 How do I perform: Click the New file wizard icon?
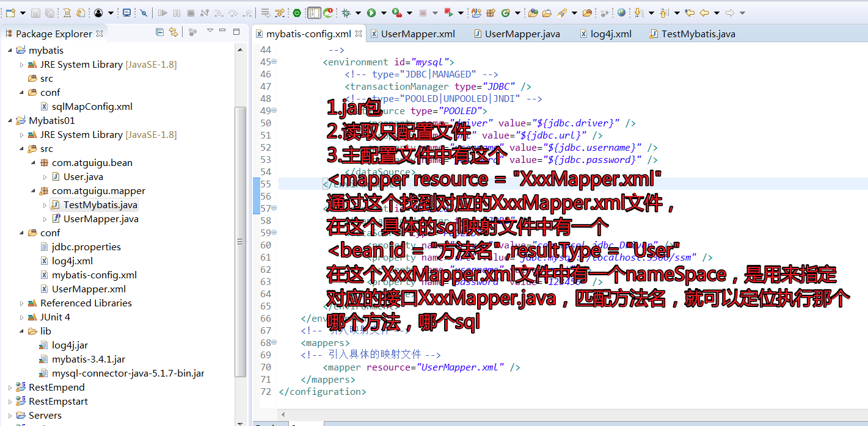(10, 13)
